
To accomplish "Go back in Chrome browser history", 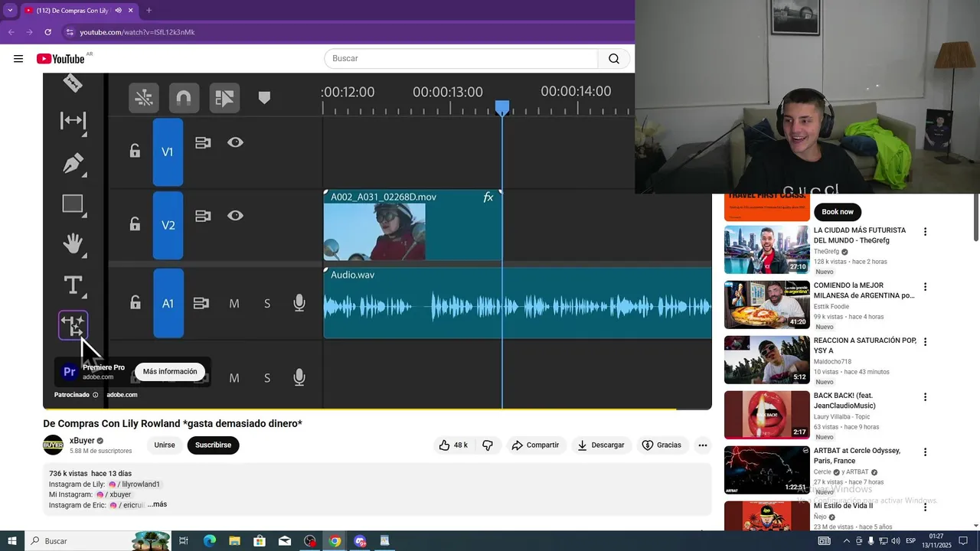I will tap(11, 32).
